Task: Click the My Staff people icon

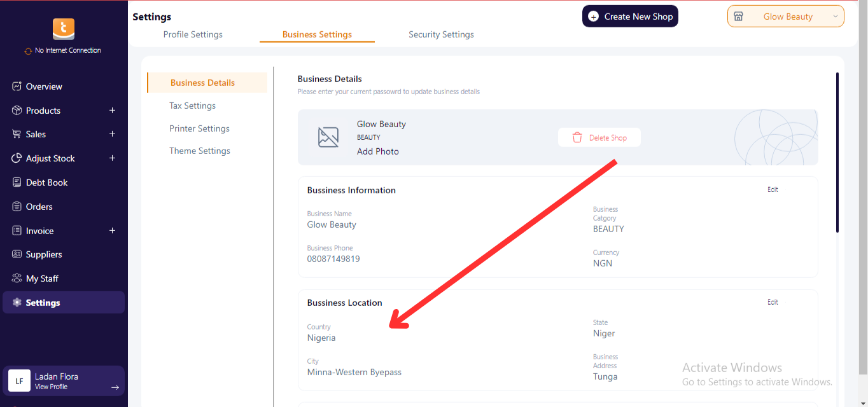Action: (x=17, y=279)
